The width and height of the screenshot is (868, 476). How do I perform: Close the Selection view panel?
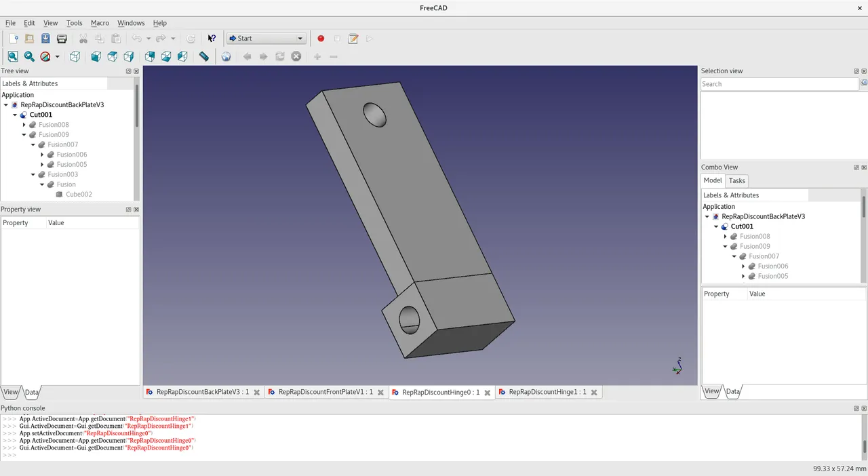point(863,71)
